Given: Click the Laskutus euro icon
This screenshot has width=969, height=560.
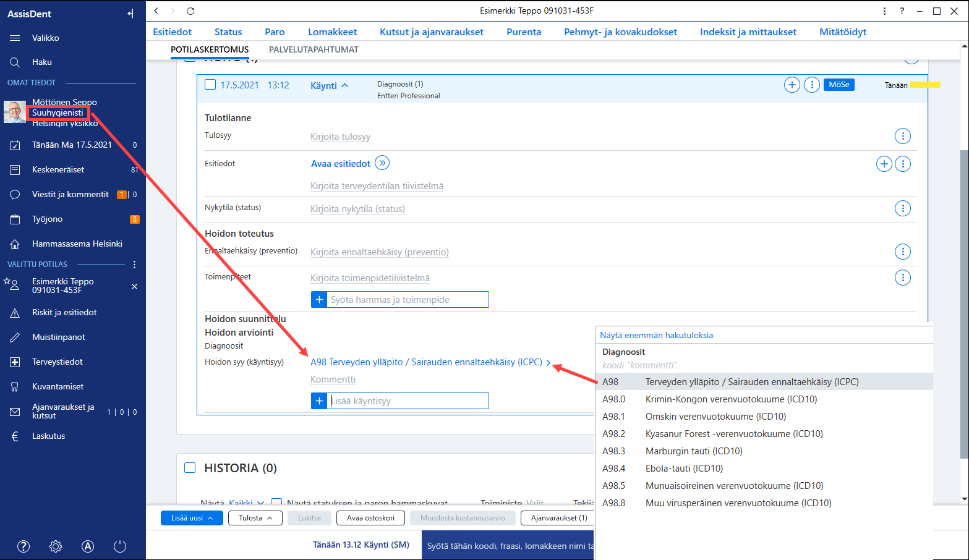Looking at the screenshot, I should (x=15, y=436).
